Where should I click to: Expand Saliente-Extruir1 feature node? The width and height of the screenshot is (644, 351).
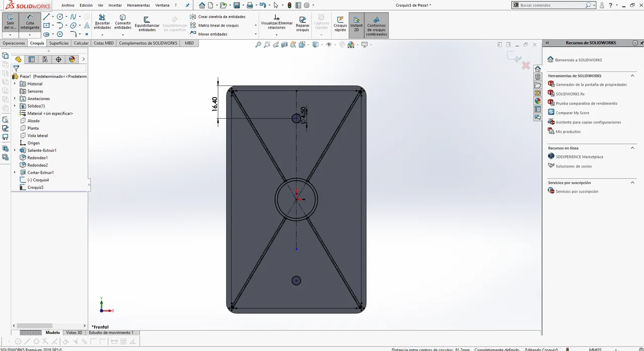15,150
